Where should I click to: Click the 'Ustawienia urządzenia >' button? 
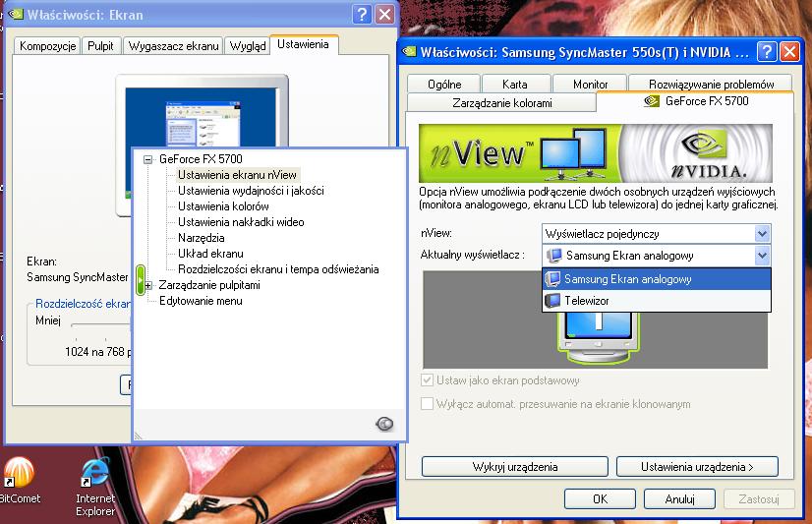(696, 466)
